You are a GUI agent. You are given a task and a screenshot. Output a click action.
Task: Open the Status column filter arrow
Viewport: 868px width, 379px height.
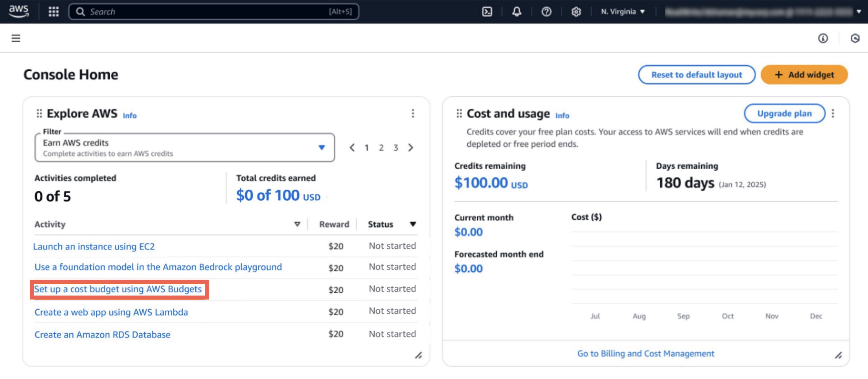click(413, 224)
